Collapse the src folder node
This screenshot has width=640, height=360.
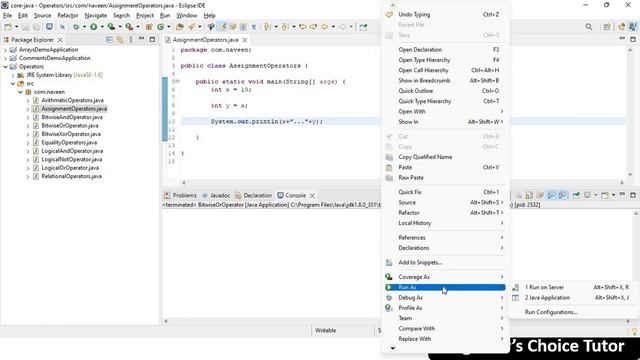point(13,84)
